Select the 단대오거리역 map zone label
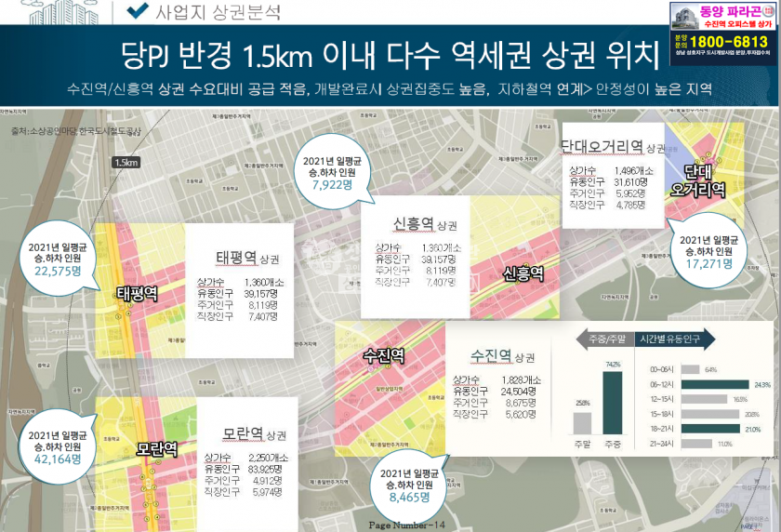Viewport: 781px width, 532px height. 704,180
